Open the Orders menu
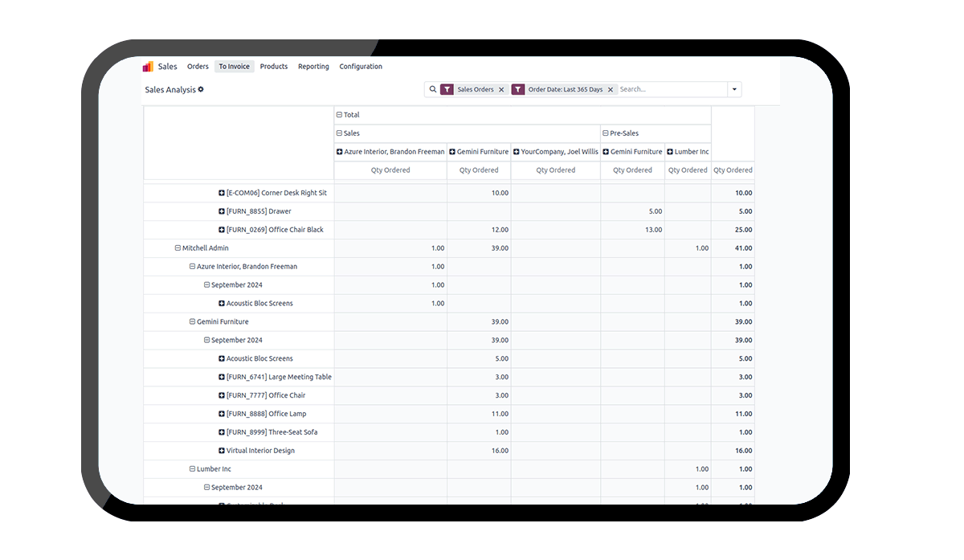Viewport: 964px width, 560px height. click(x=198, y=67)
